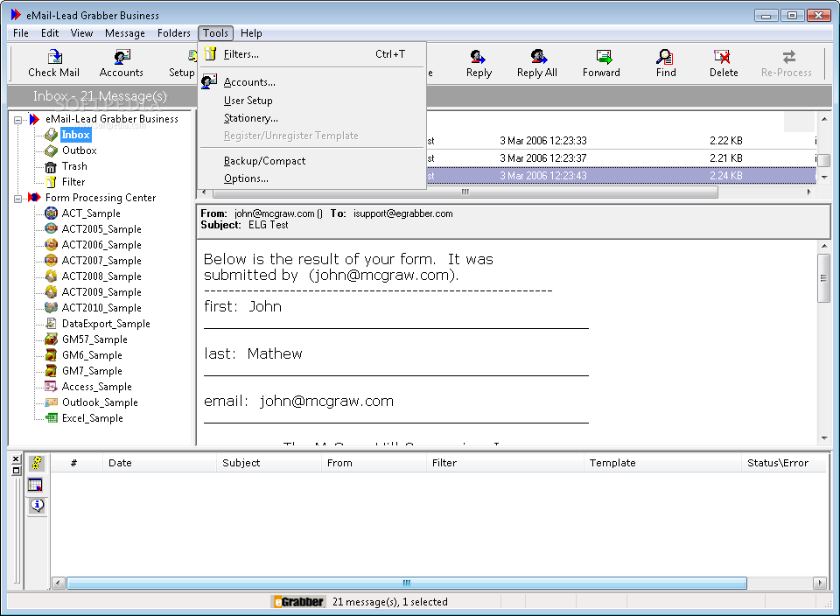840x616 pixels.
Task: Click the Trash bin icon
Action: [x=51, y=166]
